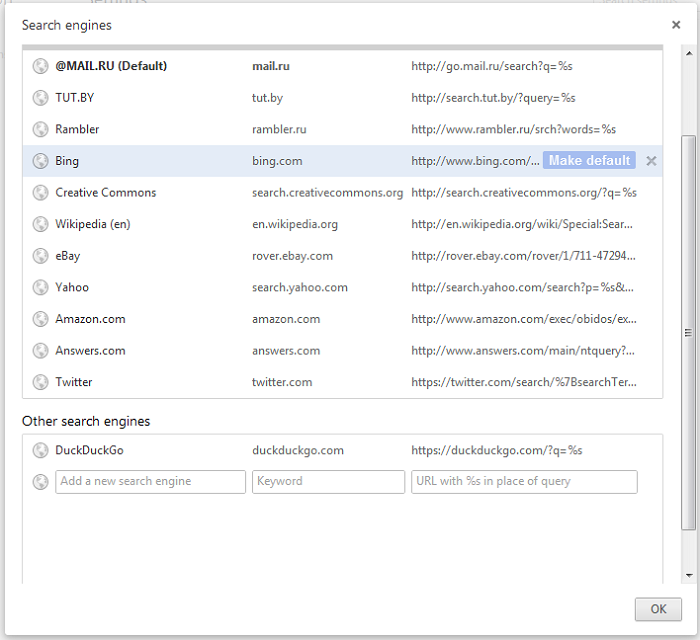Screen dimensions: 700x640
Task: Click the globe icon next to Twitter
Action: point(40,382)
